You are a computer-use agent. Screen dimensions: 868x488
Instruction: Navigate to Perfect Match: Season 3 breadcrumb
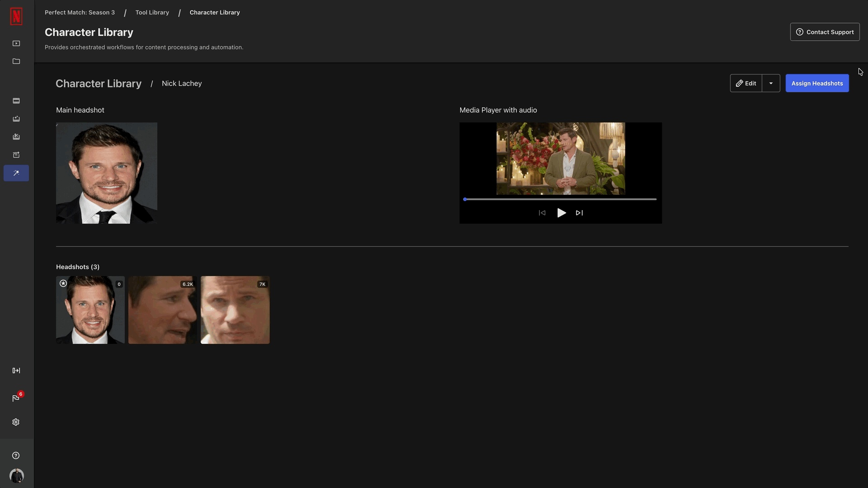(x=80, y=13)
